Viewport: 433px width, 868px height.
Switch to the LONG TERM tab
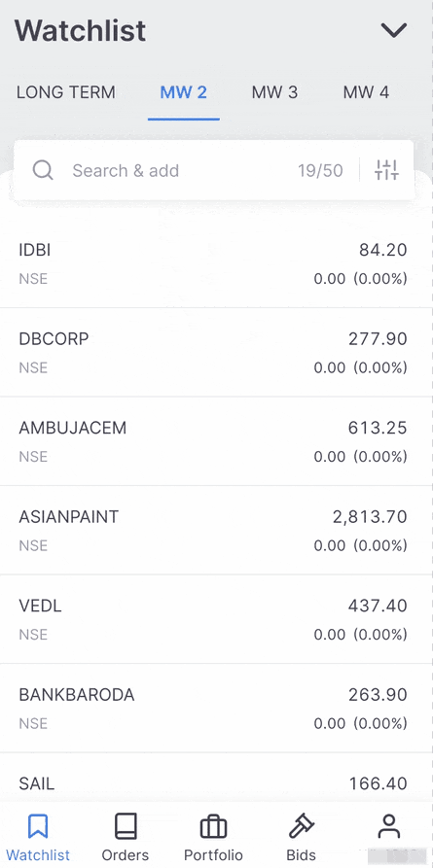(66, 92)
